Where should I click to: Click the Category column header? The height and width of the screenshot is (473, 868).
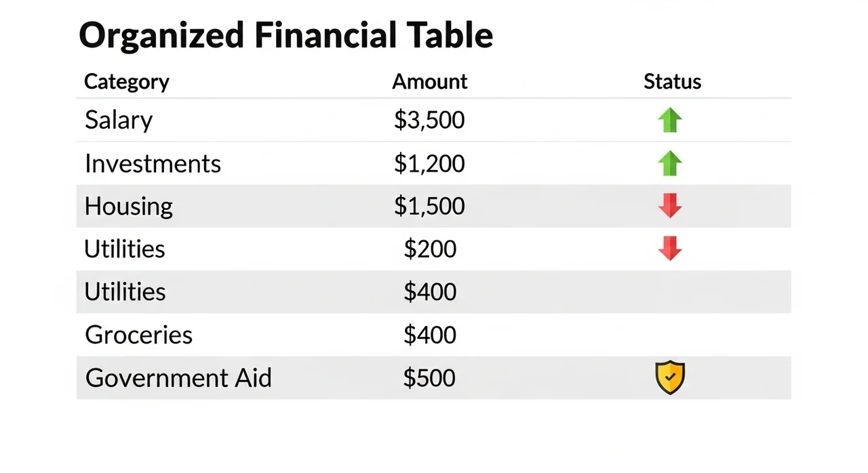127,82
